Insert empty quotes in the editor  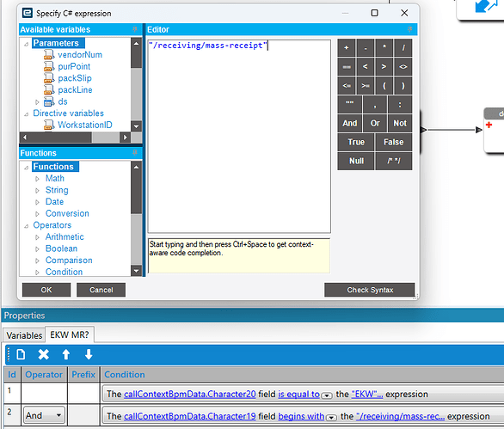click(349, 104)
